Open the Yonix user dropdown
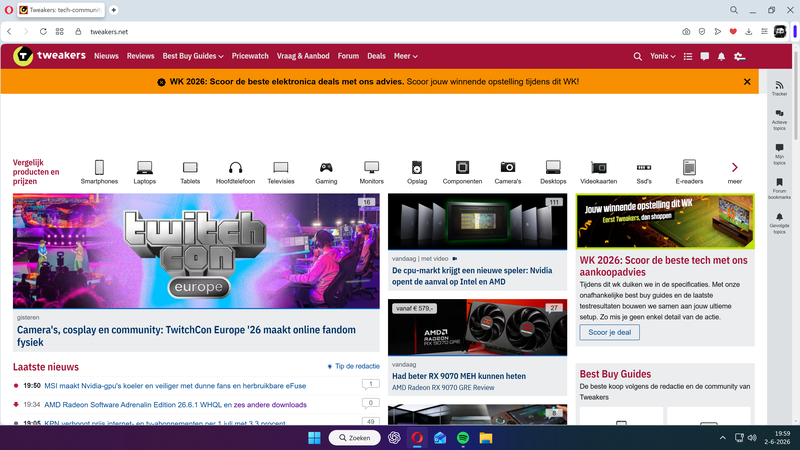 (662, 56)
